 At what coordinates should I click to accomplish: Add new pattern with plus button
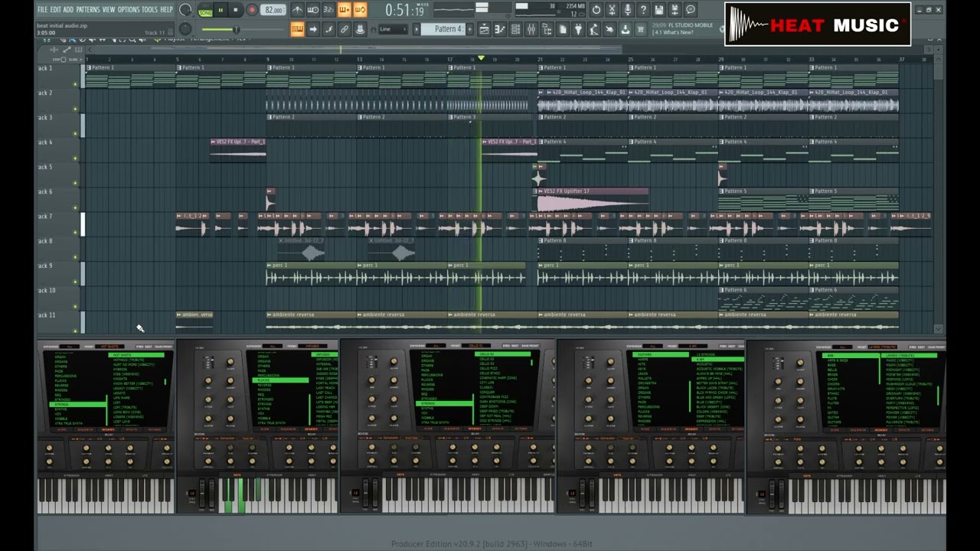coord(469,29)
